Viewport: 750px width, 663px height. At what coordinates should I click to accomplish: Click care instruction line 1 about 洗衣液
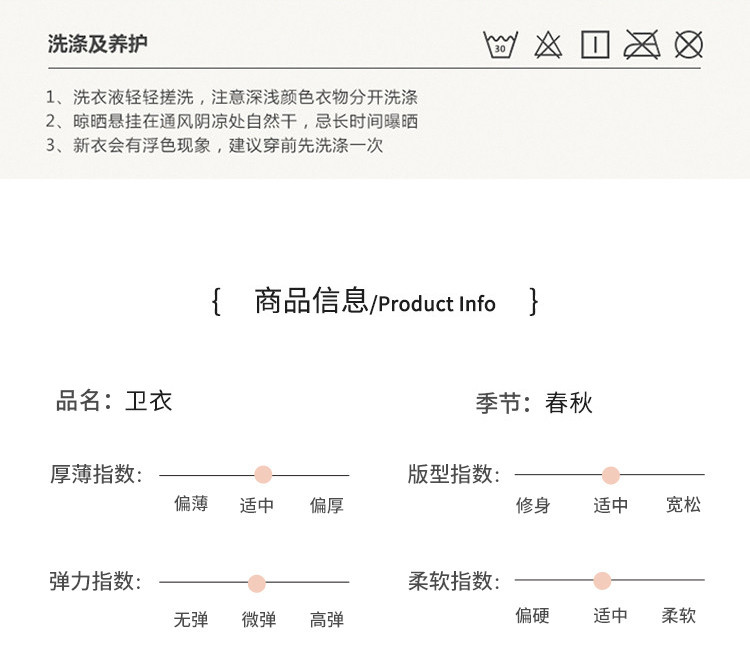coord(232,97)
